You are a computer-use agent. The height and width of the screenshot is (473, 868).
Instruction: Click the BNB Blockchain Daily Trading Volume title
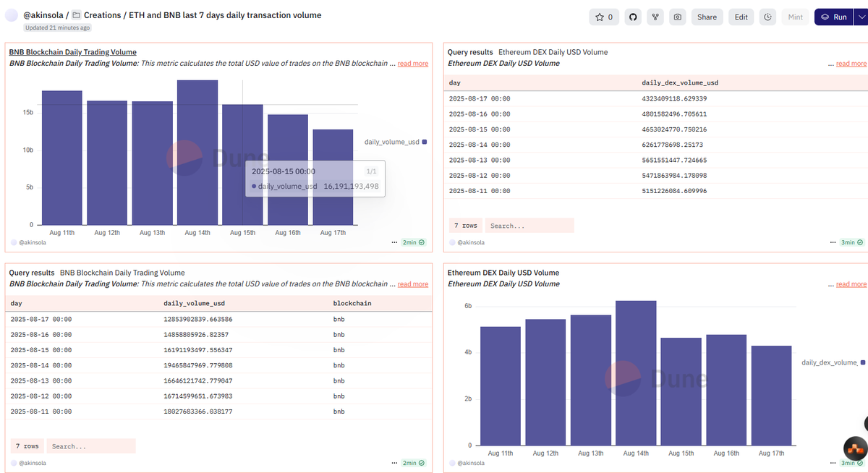(x=72, y=51)
